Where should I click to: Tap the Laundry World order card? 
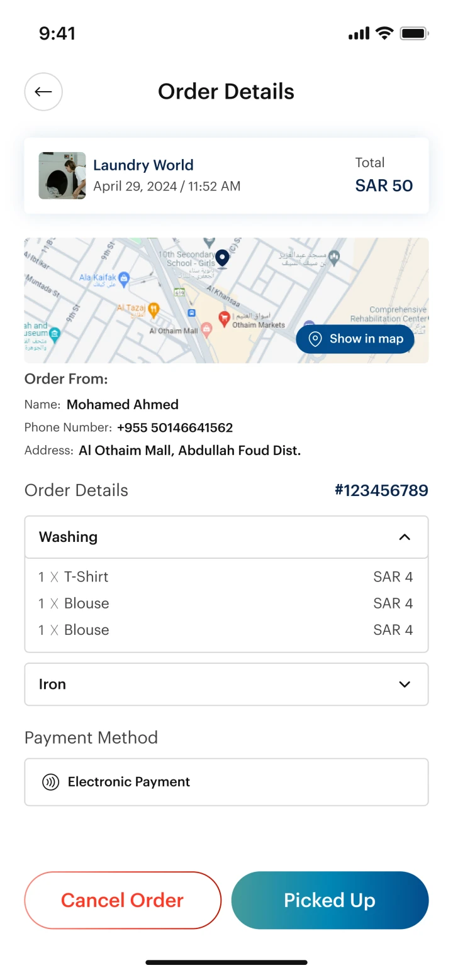point(226,175)
